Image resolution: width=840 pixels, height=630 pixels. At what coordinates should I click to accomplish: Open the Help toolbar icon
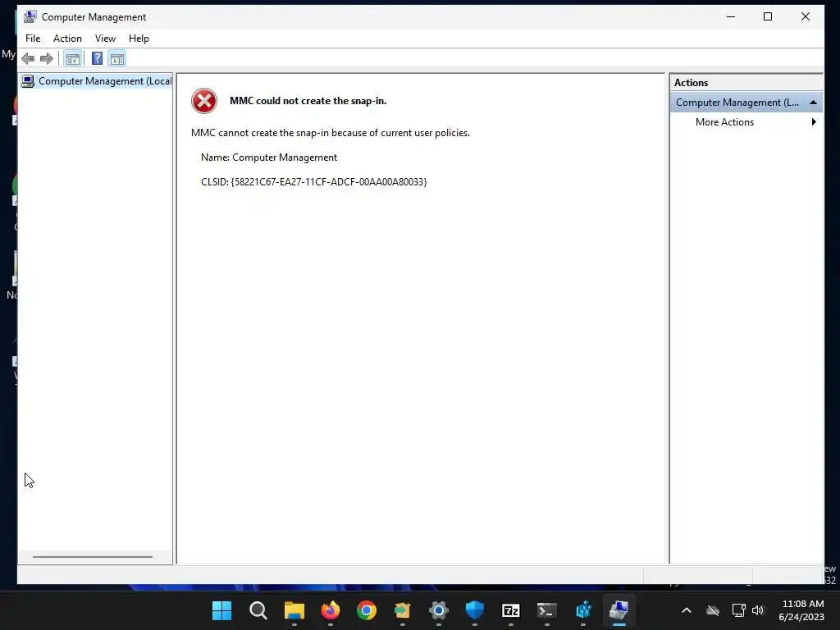click(97, 58)
